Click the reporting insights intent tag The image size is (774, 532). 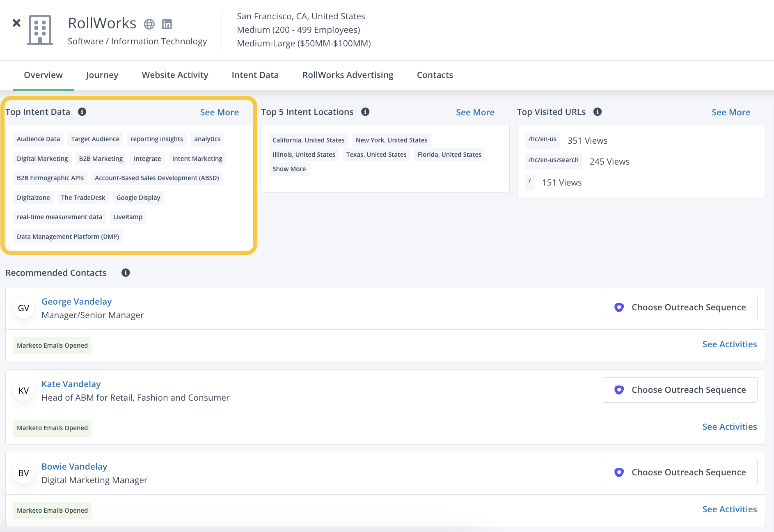(x=157, y=139)
